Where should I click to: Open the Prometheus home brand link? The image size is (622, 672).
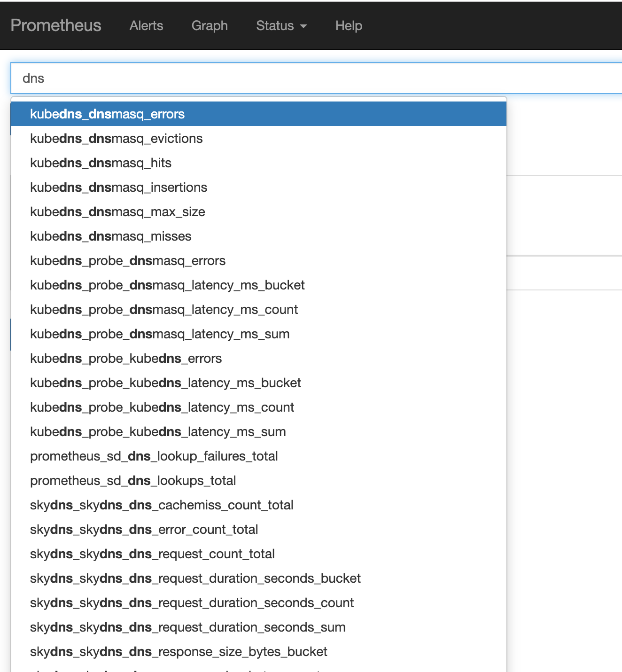[x=56, y=25]
